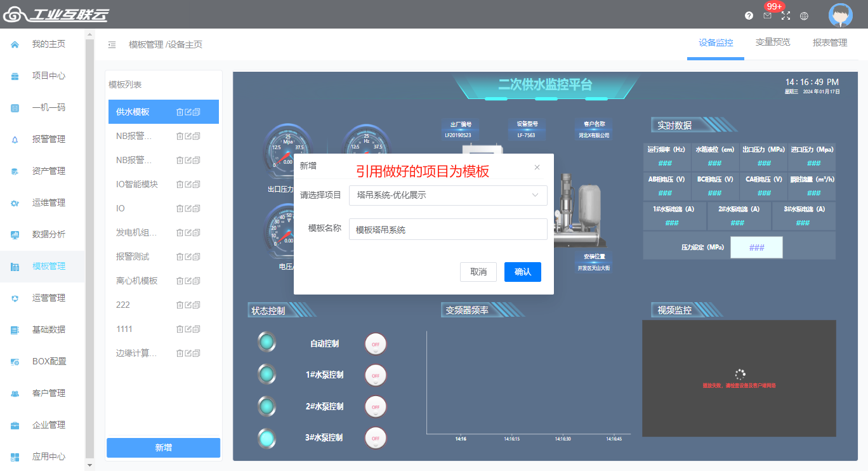Click the trash icon on the IO智能模块 row
The height and width of the screenshot is (471, 868).
(x=180, y=184)
